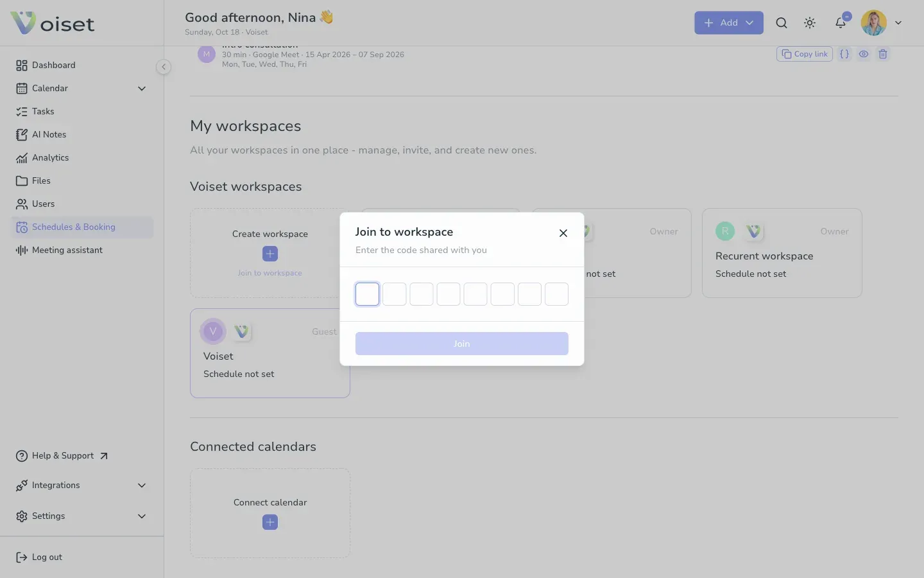Click the Join to workspace link
This screenshot has height=578, width=924.
click(269, 273)
